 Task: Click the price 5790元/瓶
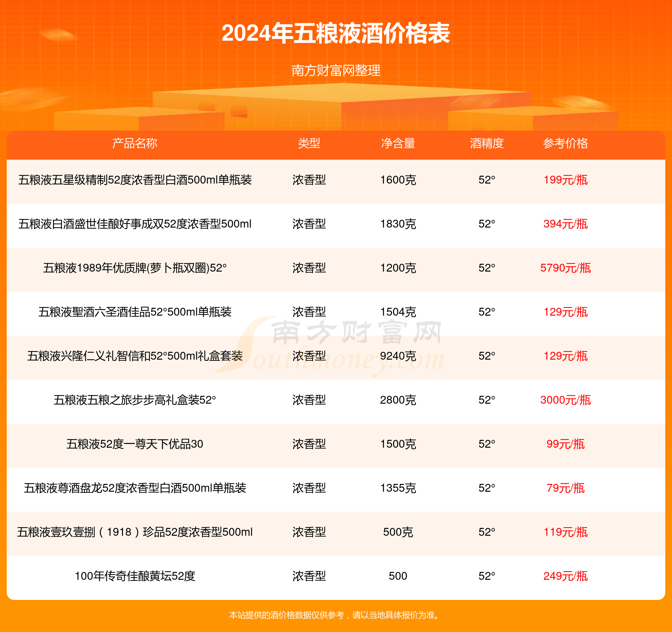566,268
